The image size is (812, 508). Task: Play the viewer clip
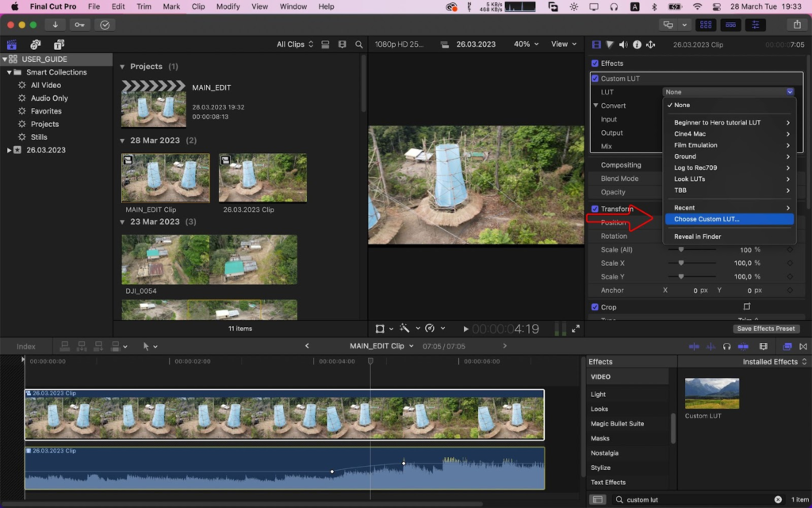coord(465,329)
